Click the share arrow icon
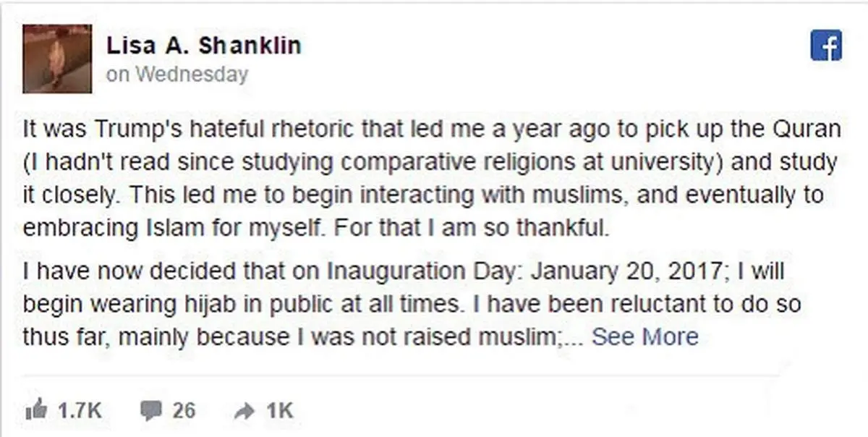This screenshot has height=437, width=868. (244, 411)
